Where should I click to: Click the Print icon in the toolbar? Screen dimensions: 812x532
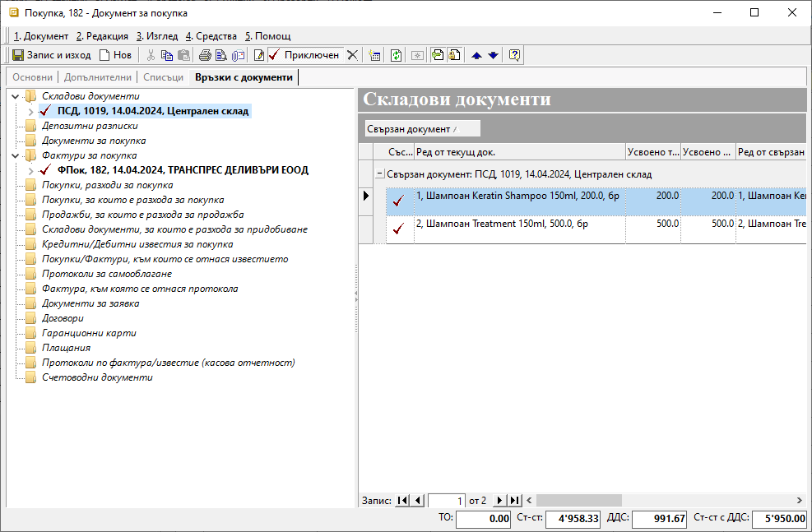tap(205, 55)
